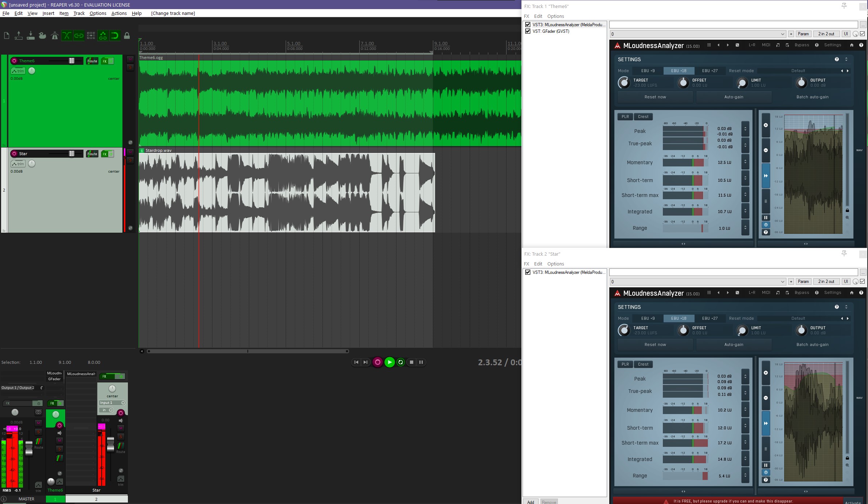Click the New project toolbar icon
Viewport: 868px width, 504px height.
coord(7,36)
